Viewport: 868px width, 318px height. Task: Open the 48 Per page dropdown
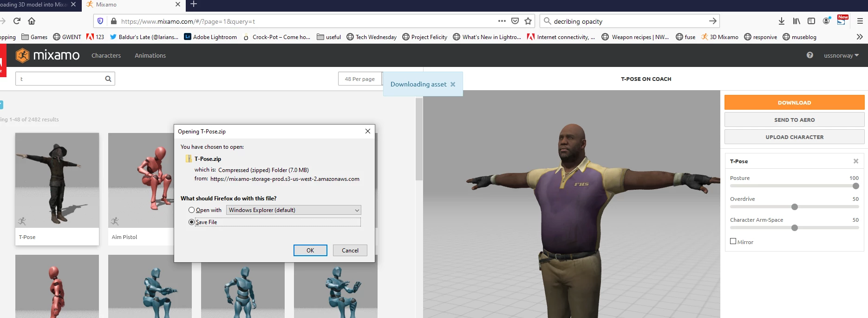coord(360,79)
